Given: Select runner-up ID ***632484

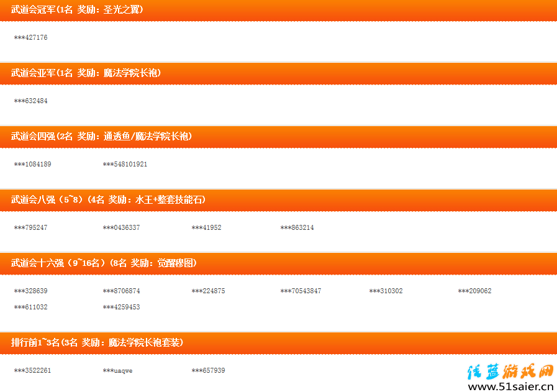Looking at the screenshot, I should click(30, 101).
